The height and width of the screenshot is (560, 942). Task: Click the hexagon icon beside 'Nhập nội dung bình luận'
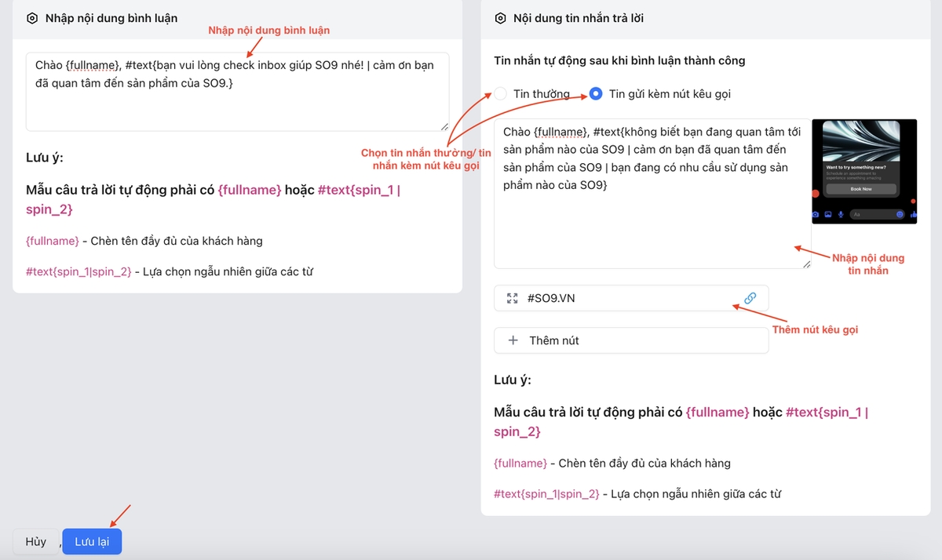point(32,18)
